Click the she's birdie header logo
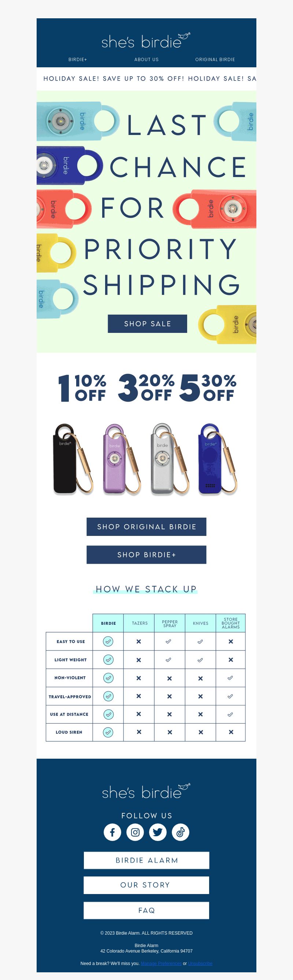 pos(146,41)
